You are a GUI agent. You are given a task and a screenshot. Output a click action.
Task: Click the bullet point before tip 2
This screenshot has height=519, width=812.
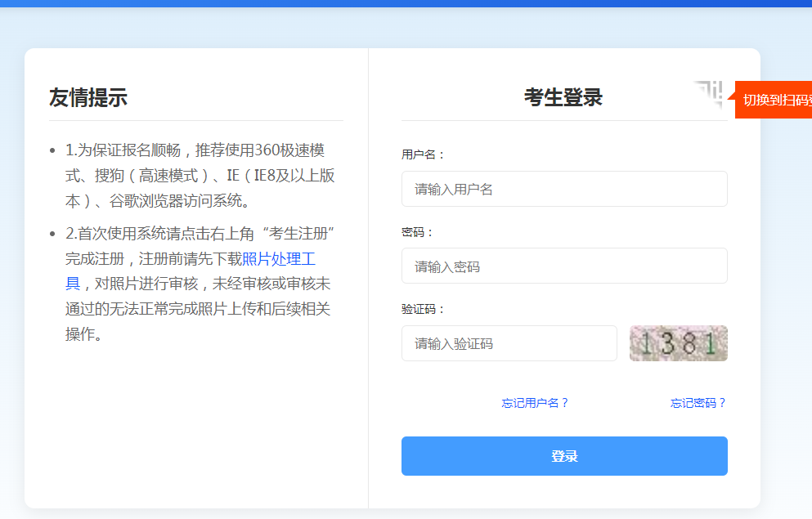[53, 235]
